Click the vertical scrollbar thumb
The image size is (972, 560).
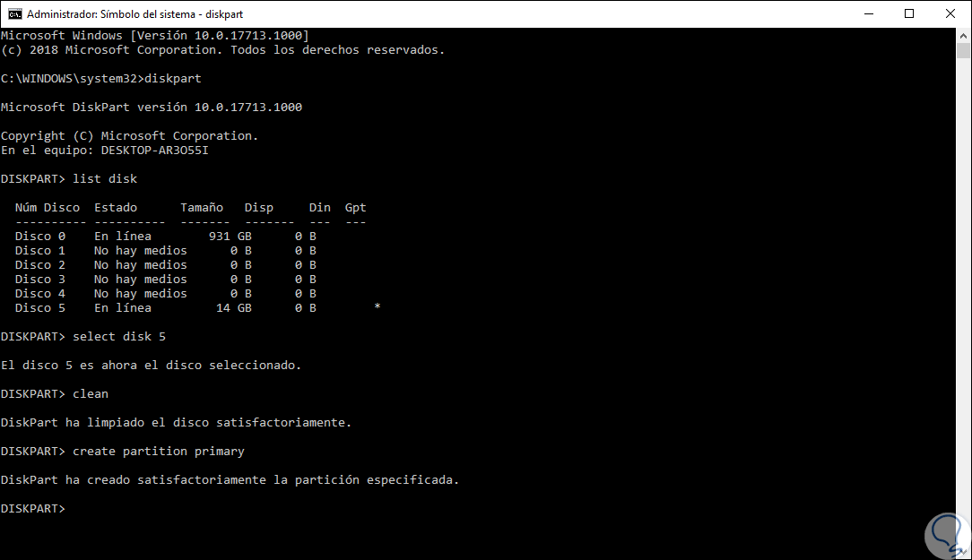[963, 51]
